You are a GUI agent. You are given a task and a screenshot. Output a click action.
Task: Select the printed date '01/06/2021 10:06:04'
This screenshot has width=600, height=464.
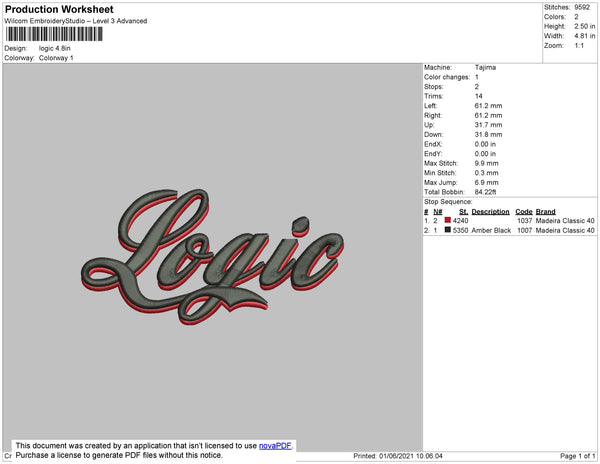point(411,456)
